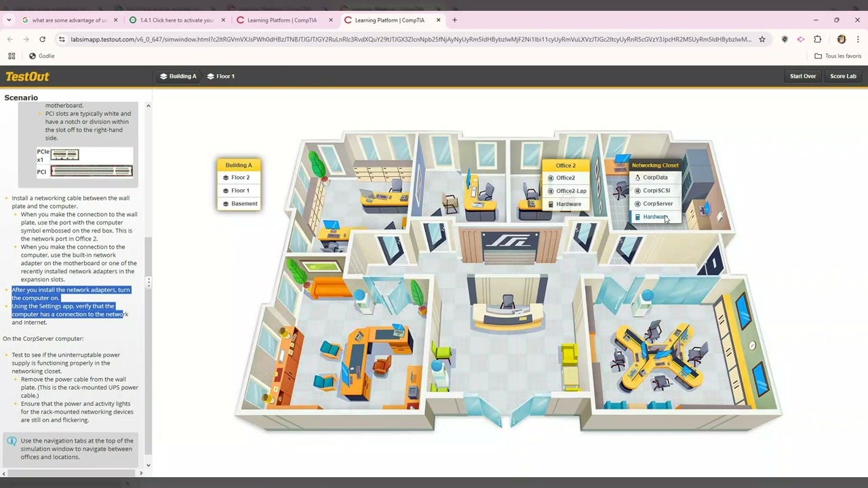The height and width of the screenshot is (488, 868).
Task: Open the CorpiSCSI server
Action: [x=654, y=190]
